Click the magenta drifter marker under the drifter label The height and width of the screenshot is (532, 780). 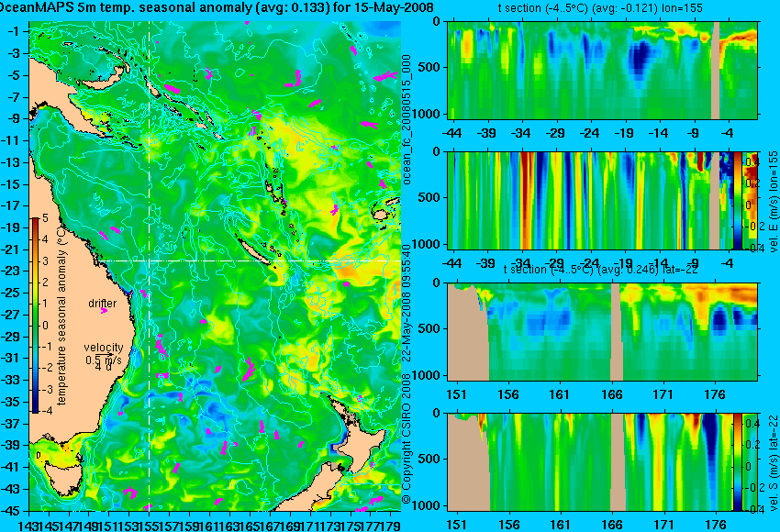(x=104, y=311)
